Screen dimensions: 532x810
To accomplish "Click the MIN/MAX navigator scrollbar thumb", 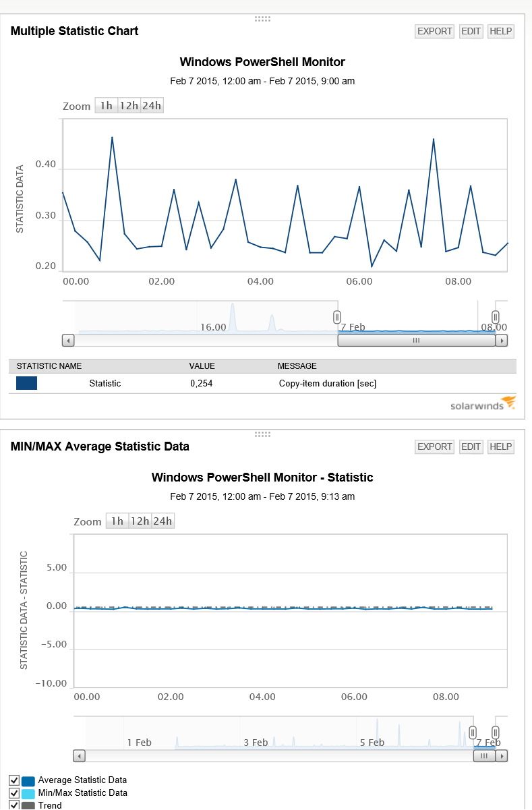I will click(484, 756).
